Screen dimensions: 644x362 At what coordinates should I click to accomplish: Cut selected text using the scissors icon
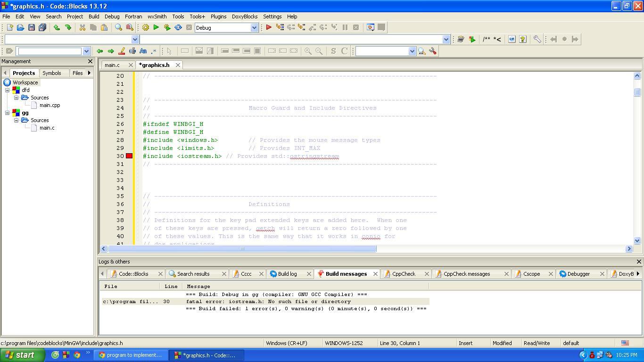click(82, 27)
